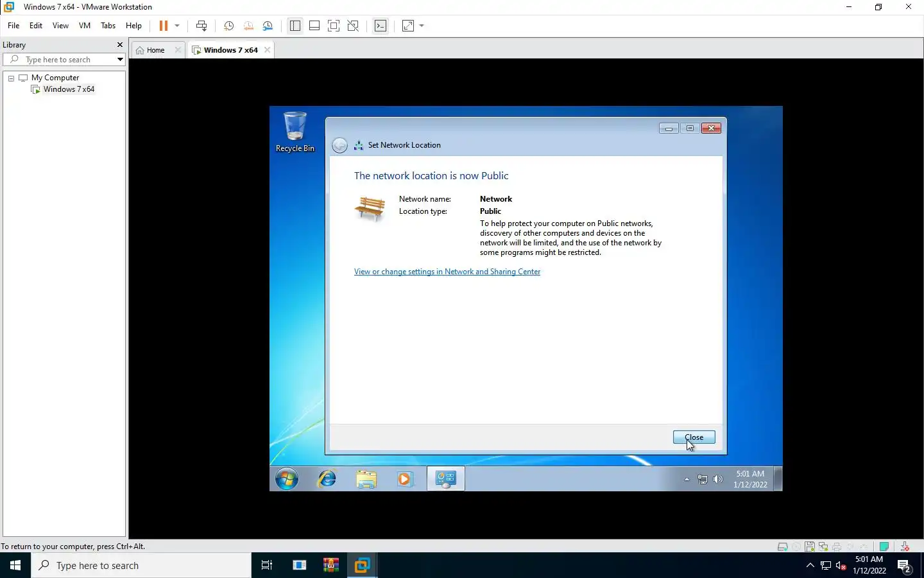Close the Windows 7 x64 tab

[268, 50]
